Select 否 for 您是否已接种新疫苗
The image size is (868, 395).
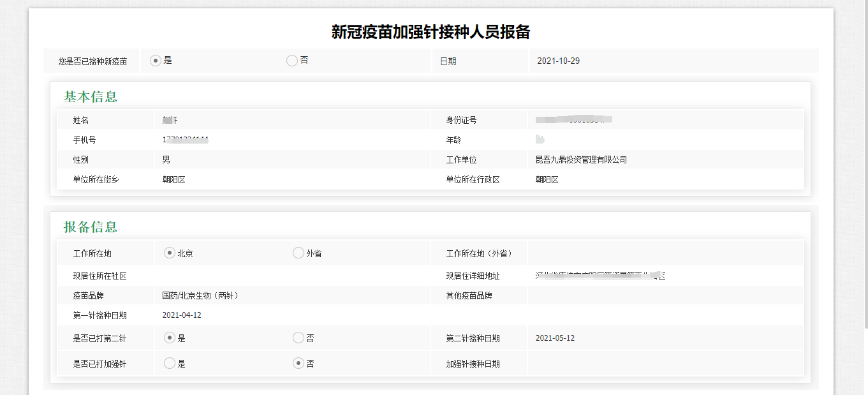(x=292, y=61)
